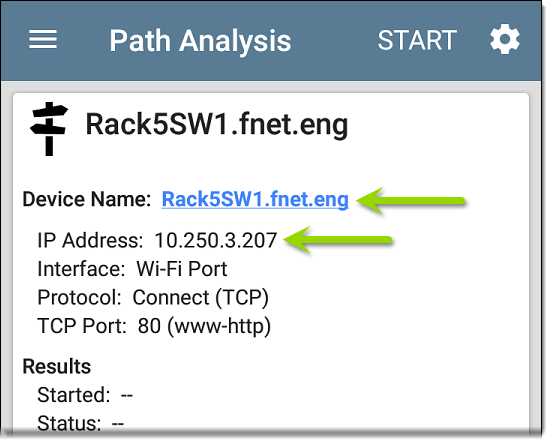Click the Path Analysis screen title
The width and height of the screenshot is (550, 444).
click(x=200, y=41)
